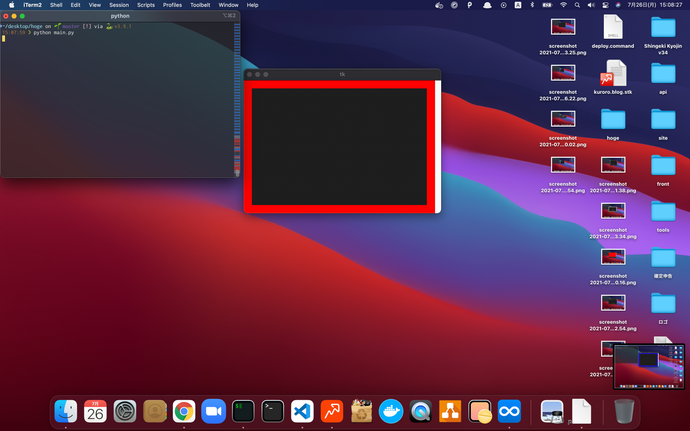Open the red arrow chart app in Dock

(x=332, y=411)
